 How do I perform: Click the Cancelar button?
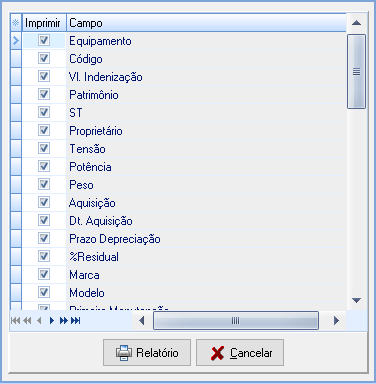[240, 352]
